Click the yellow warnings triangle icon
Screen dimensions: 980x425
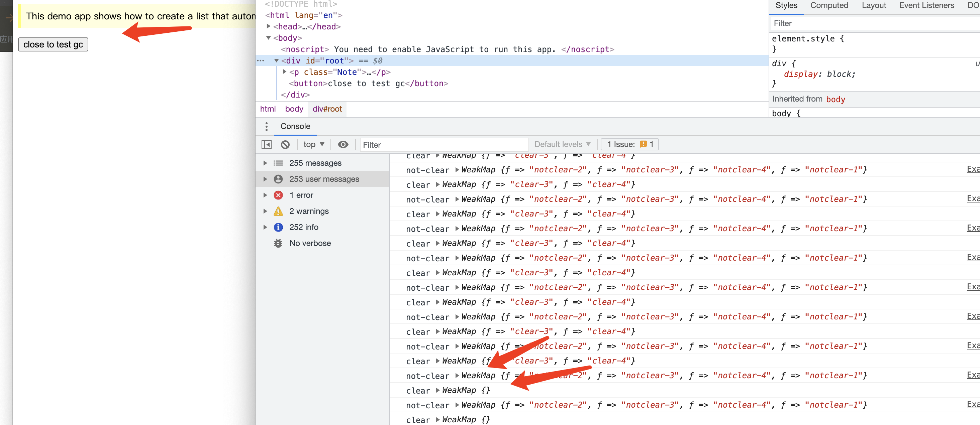point(278,211)
